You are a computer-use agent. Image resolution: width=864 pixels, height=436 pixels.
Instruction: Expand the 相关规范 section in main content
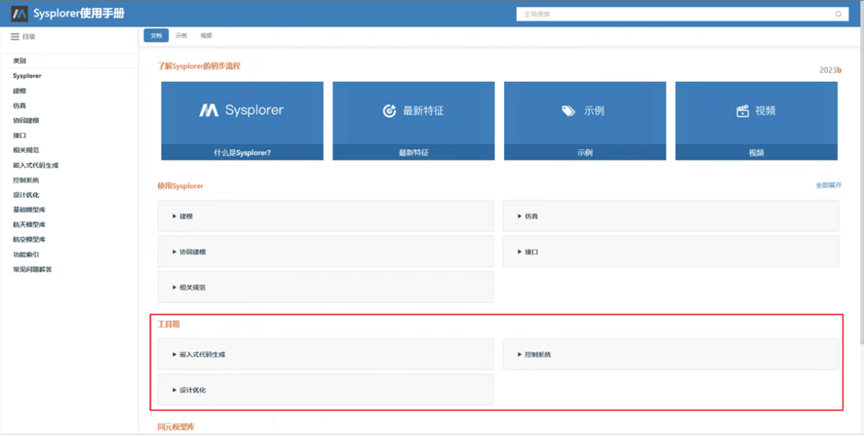325,287
